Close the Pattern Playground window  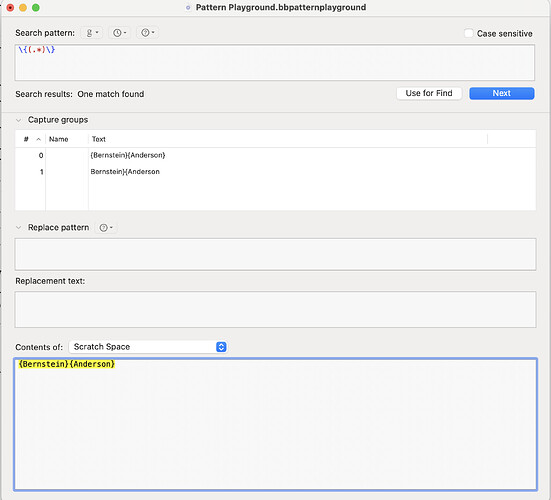(10, 8)
